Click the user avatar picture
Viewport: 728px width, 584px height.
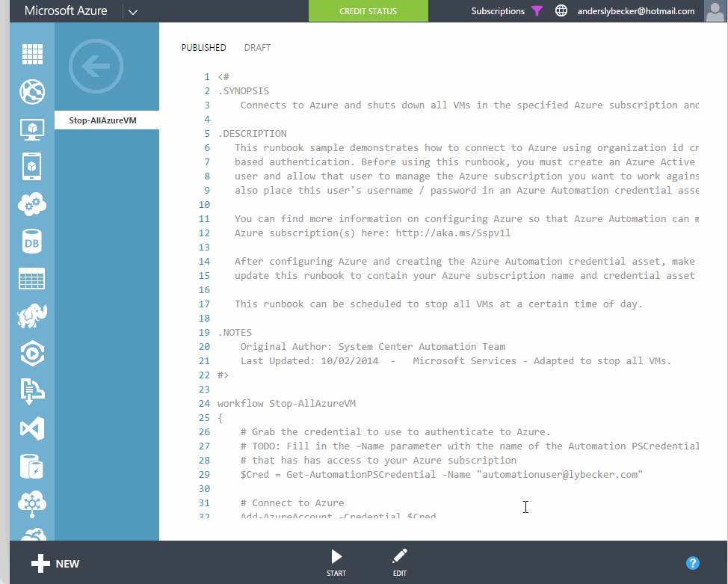click(x=715, y=10)
